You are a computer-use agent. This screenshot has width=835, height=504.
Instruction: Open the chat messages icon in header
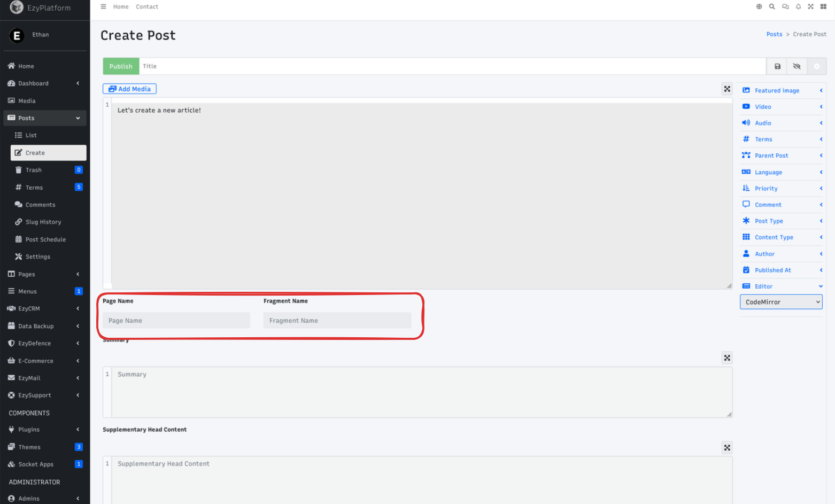pyautogui.click(x=785, y=7)
